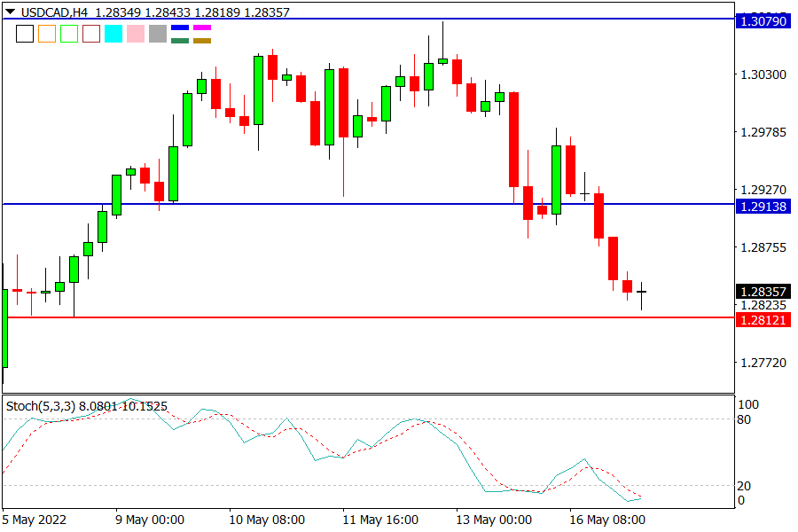Click the USDCAD,H4 chart title text
Viewport: 798px width, 532px height.
coord(54,12)
